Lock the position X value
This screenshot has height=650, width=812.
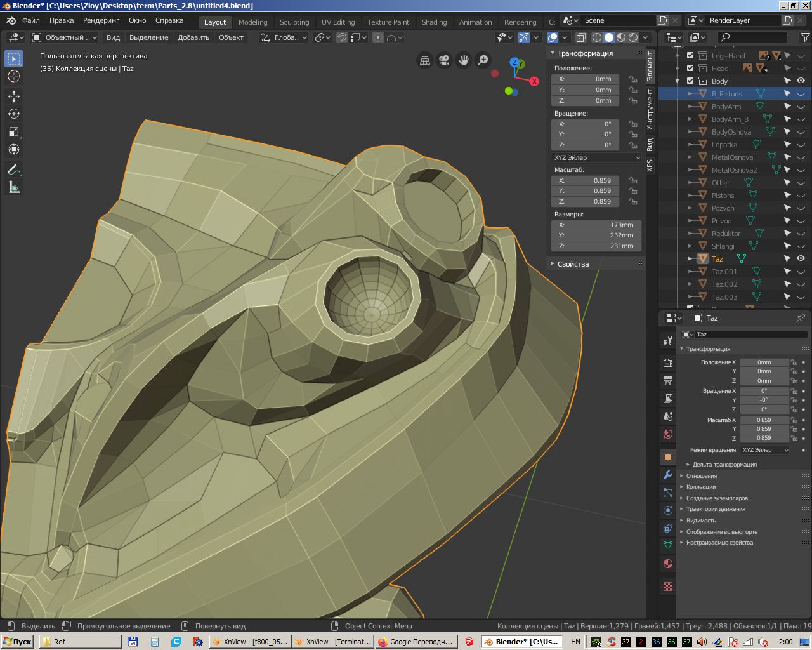point(633,79)
